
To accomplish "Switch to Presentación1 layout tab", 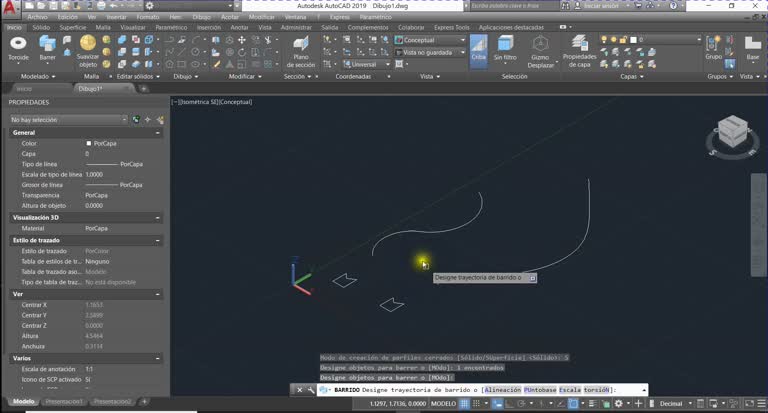I will (x=64, y=402).
